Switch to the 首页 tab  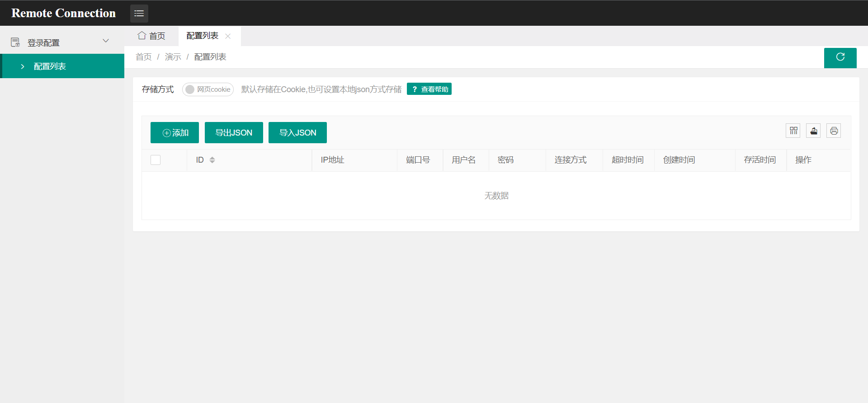pos(151,36)
